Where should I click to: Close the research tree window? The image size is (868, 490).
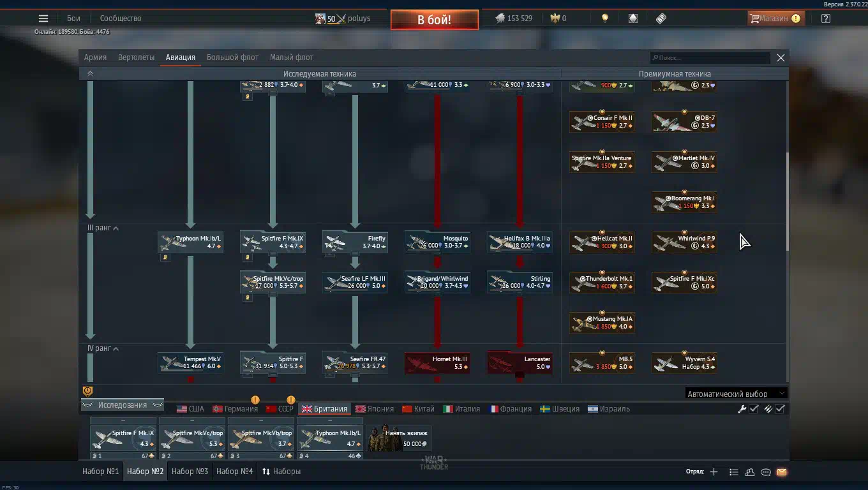pyautogui.click(x=781, y=57)
